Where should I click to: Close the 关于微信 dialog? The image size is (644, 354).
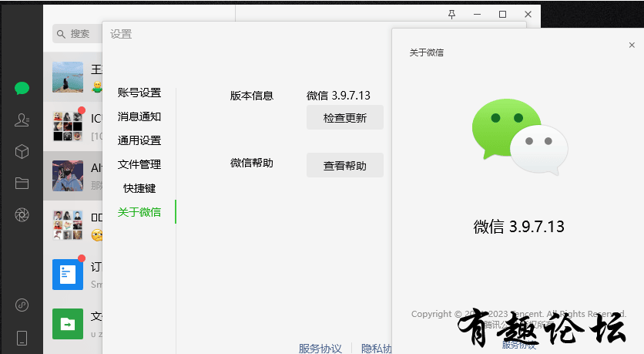point(632,45)
